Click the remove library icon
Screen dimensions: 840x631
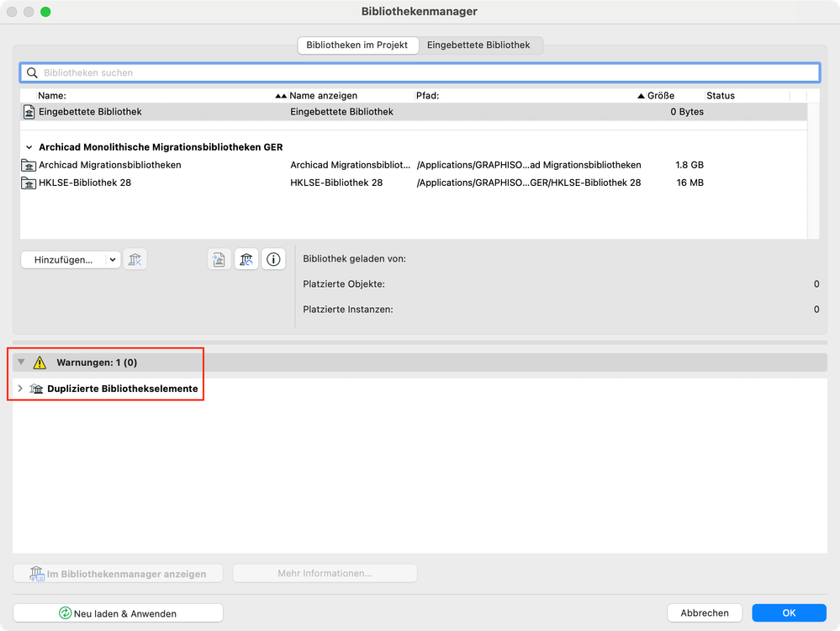pos(135,259)
